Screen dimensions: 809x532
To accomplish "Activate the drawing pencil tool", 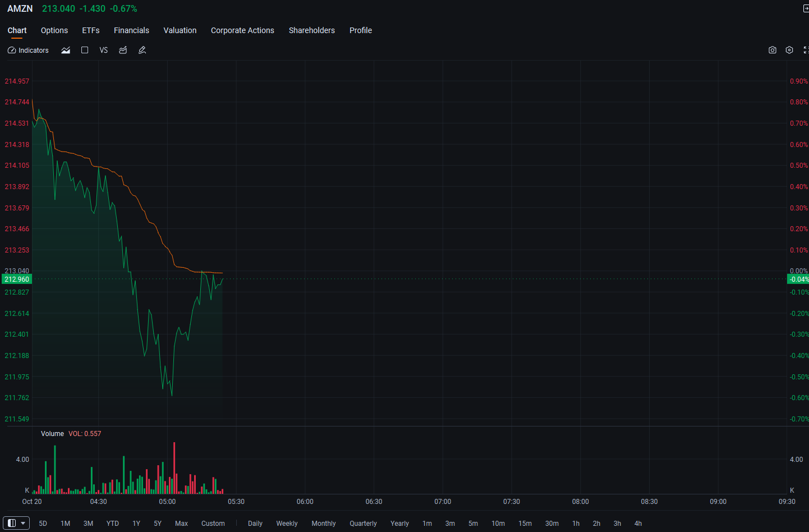I will coord(143,51).
